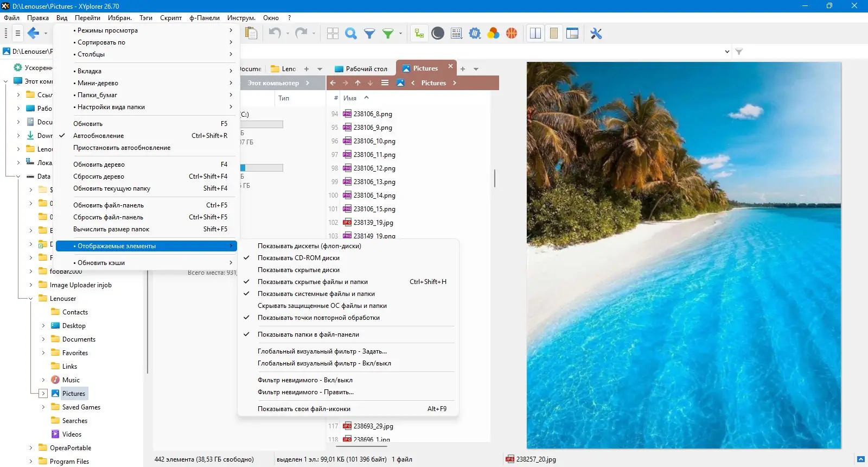Click the Этот компьютер breadcrumb
The height and width of the screenshot is (467, 868).
[x=273, y=83]
